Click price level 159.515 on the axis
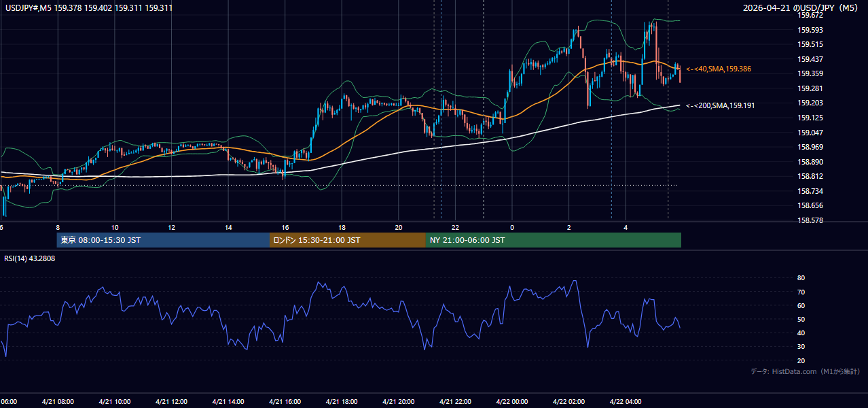The width and height of the screenshot is (868, 408). 810,44
